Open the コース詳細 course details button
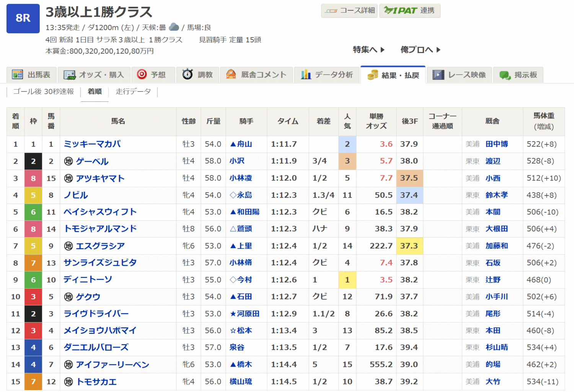The height and width of the screenshot is (392, 574). [349, 11]
